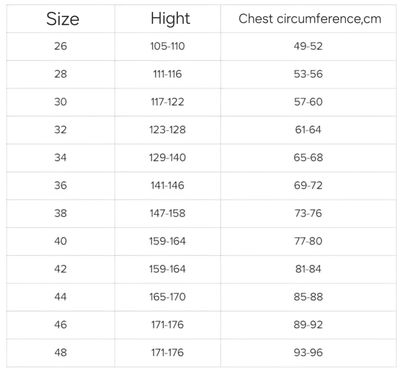Viewport: 400px width, 371px height.
Task: Click the Hight column header
Action: coord(170,19)
